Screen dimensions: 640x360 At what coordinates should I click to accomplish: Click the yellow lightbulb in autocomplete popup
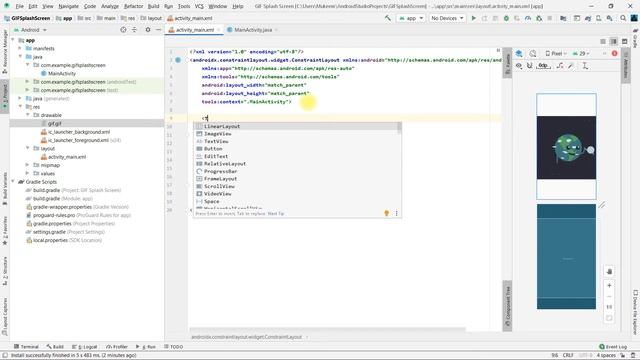387,213
